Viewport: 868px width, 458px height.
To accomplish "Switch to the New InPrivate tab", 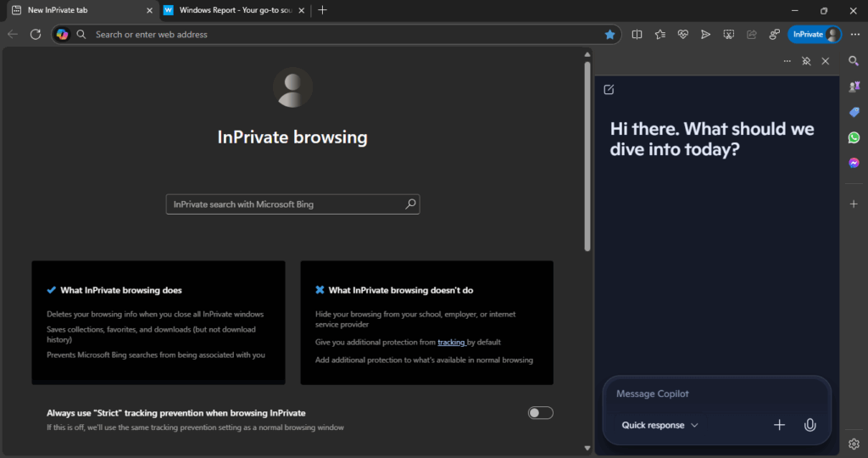I will tap(82, 10).
